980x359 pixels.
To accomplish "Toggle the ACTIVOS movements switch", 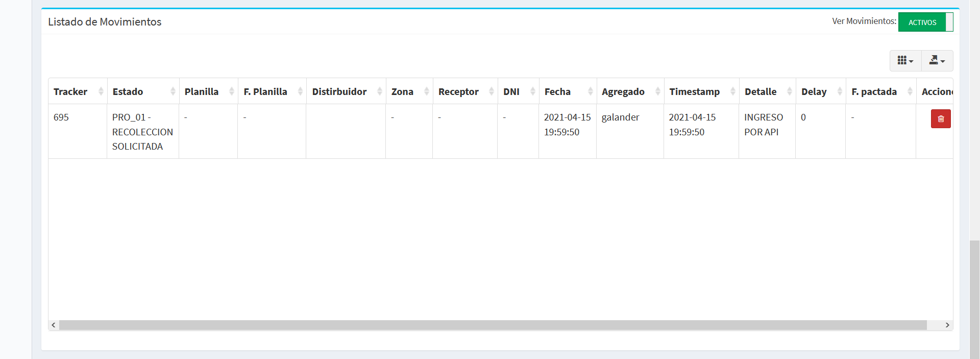I will coord(925,22).
